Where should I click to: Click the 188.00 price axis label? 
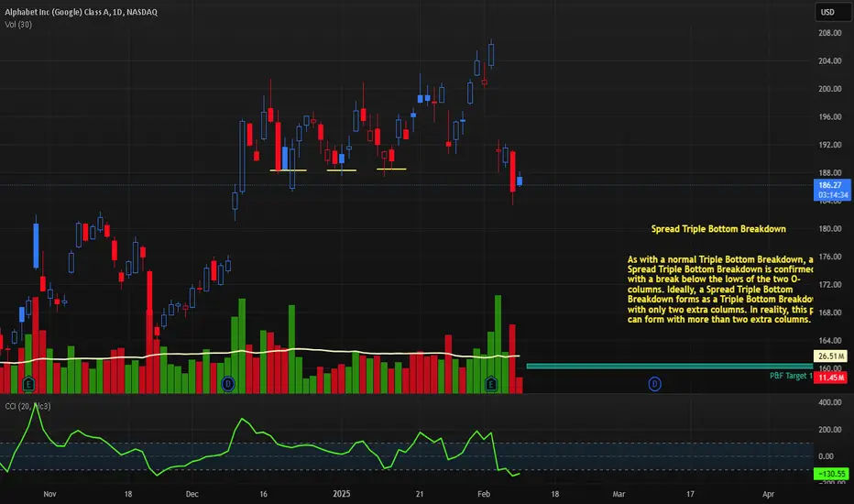pos(830,172)
